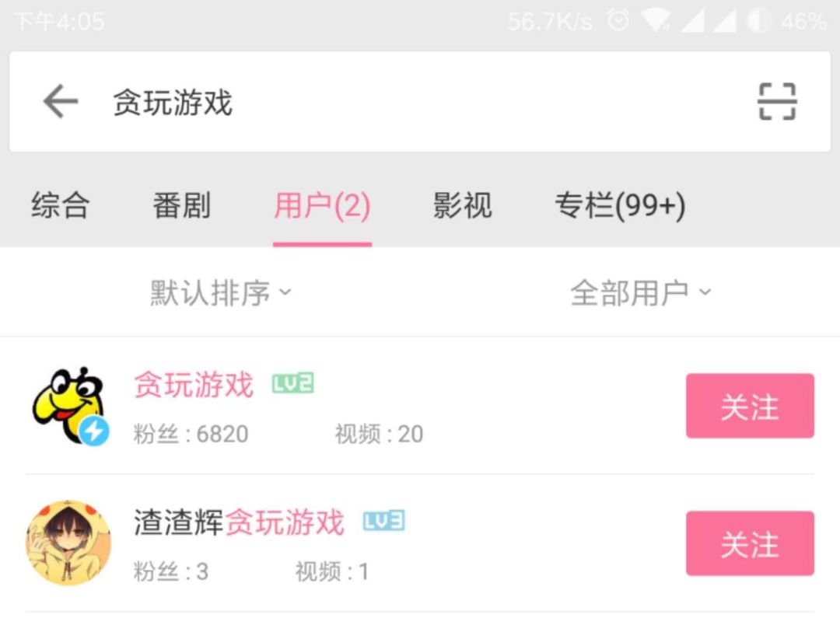Open the 专栏(99+) tab
The width and height of the screenshot is (840, 632).
620,206
